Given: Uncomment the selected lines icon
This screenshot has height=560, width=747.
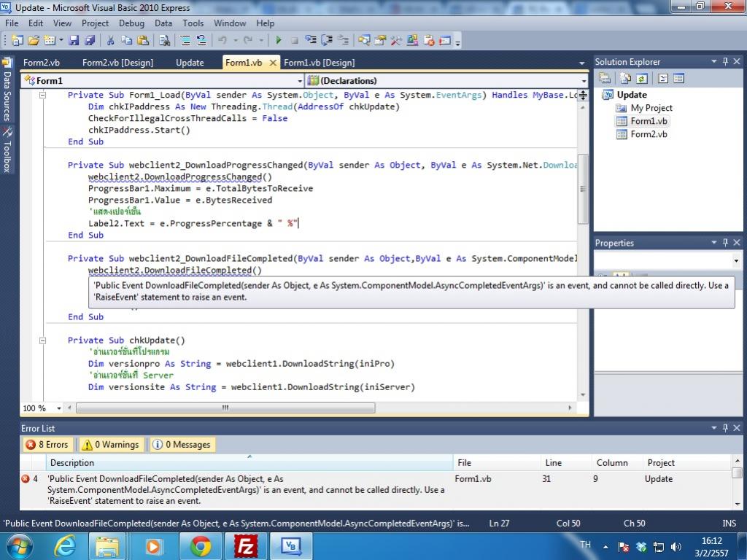Looking at the screenshot, I should (x=201, y=41).
